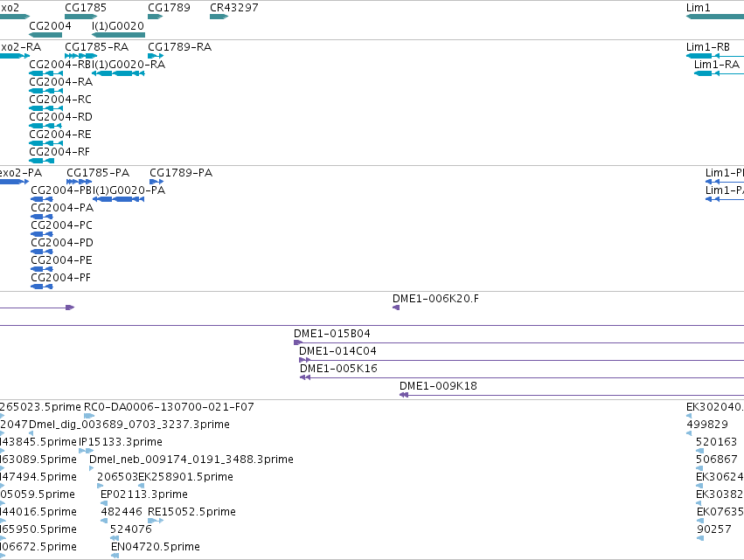This screenshot has height=560, width=744.
Task: Select transcript CG2004-RF
Action: 41,162
